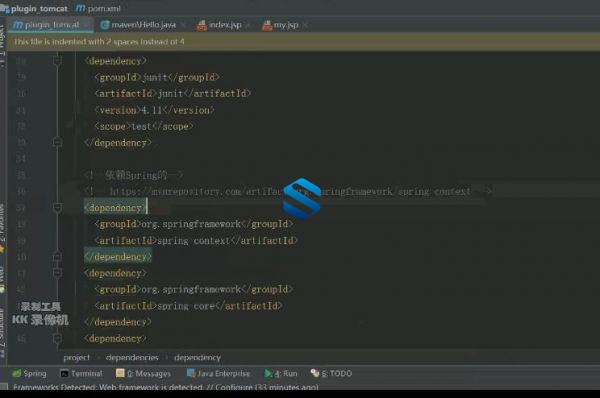Viewport: 600px width, 398px height.
Task: Click groupId org.springframework above spring-core
Action: [194, 289]
